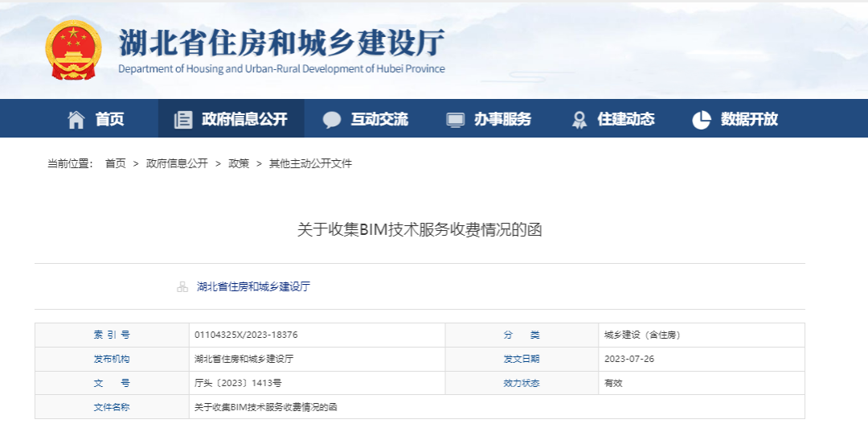The height and width of the screenshot is (432, 868).
Task: Click the 有效 status value
Action: coord(613,383)
